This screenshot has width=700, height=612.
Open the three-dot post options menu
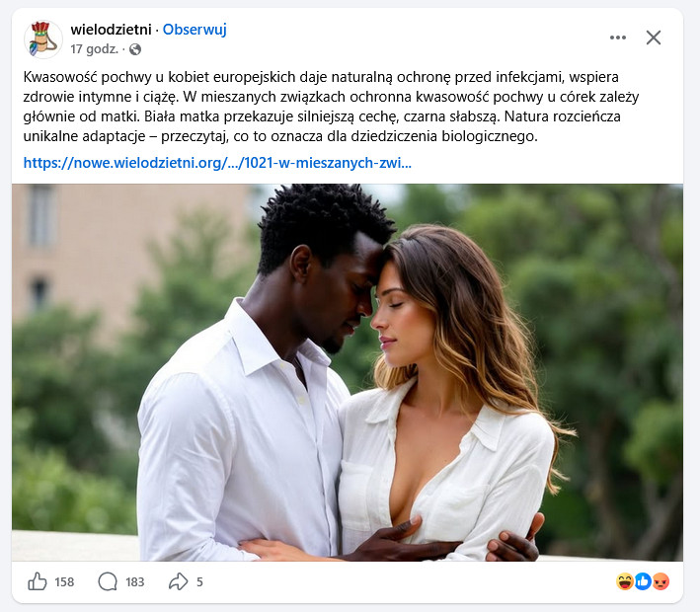pos(618,38)
